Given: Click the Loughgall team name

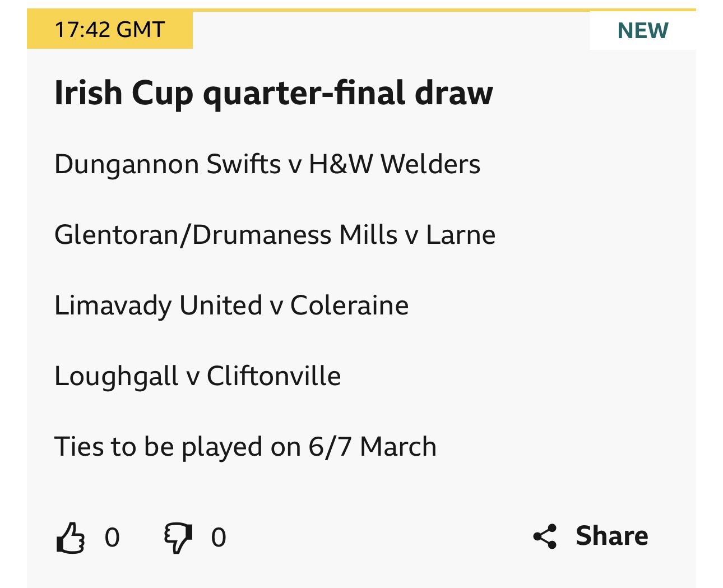Looking at the screenshot, I should tap(116, 376).
